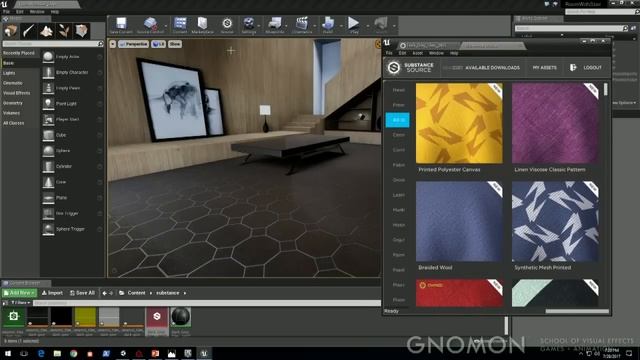The width and height of the screenshot is (640, 360).
Task: Click the Substance Source logo
Action: click(x=410, y=67)
